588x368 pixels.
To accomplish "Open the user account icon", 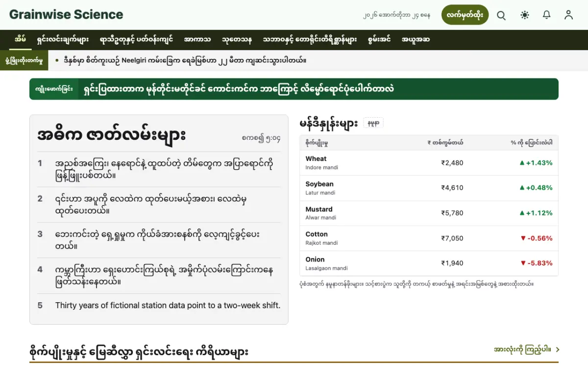I will pos(568,15).
